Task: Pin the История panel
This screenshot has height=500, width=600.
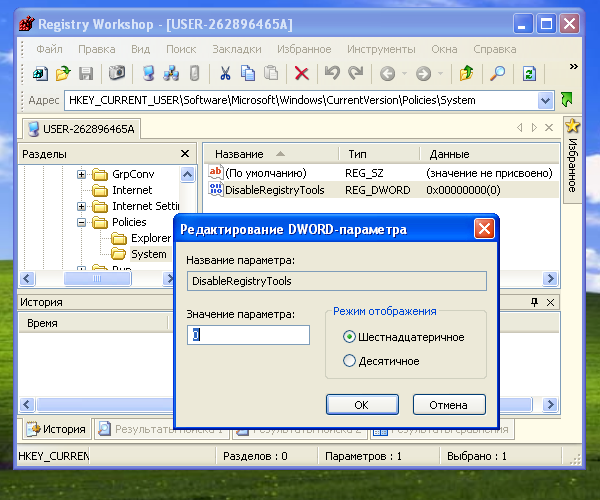Action: [535, 302]
